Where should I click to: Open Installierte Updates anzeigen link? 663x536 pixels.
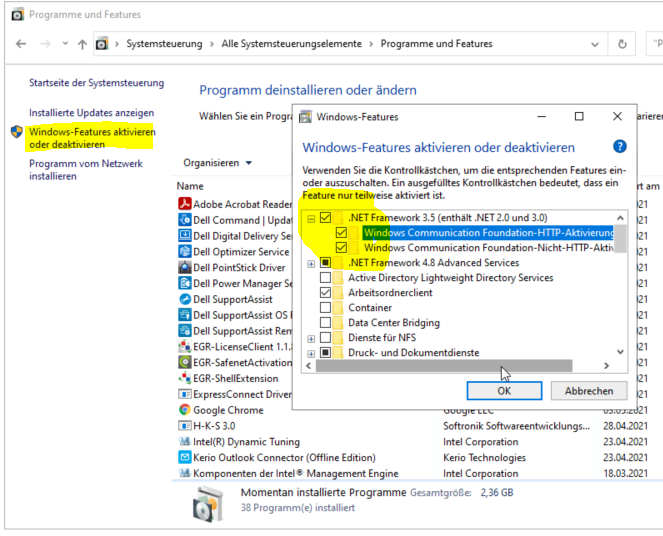tap(91, 113)
